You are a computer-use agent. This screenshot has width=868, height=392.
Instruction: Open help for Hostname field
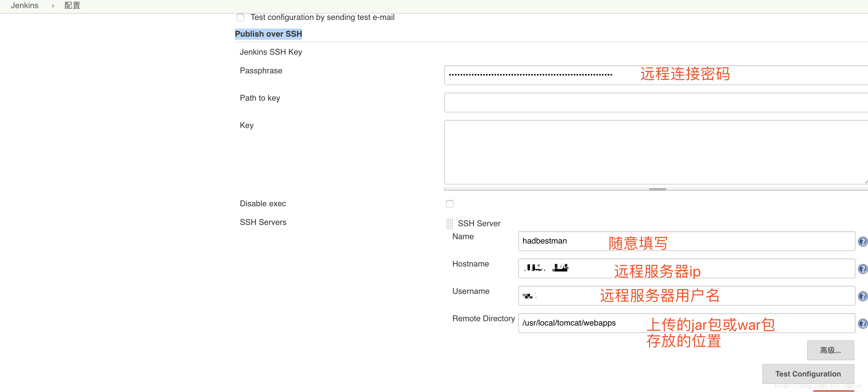point(863,269)
